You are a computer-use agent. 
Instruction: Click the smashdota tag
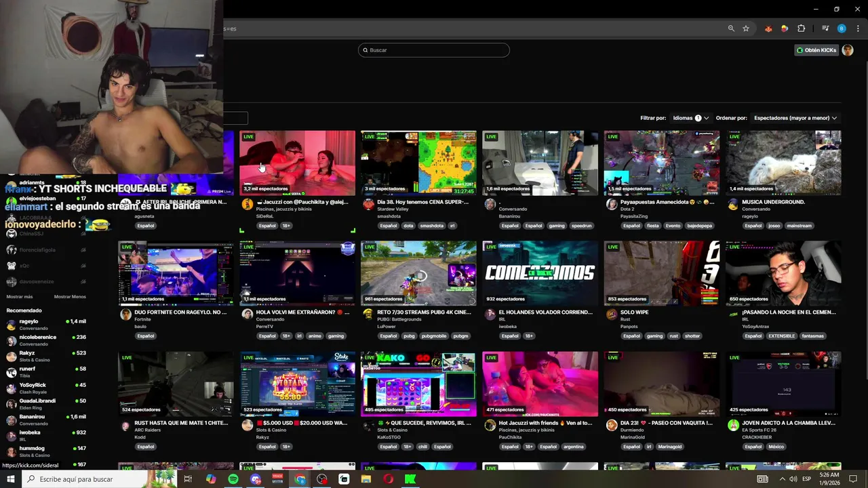(431, 226)
